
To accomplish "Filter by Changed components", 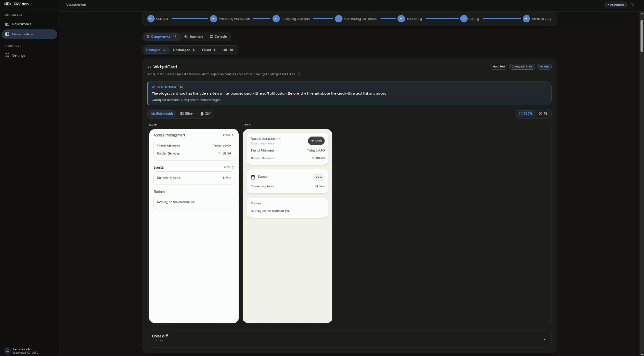I will [156, 50].
